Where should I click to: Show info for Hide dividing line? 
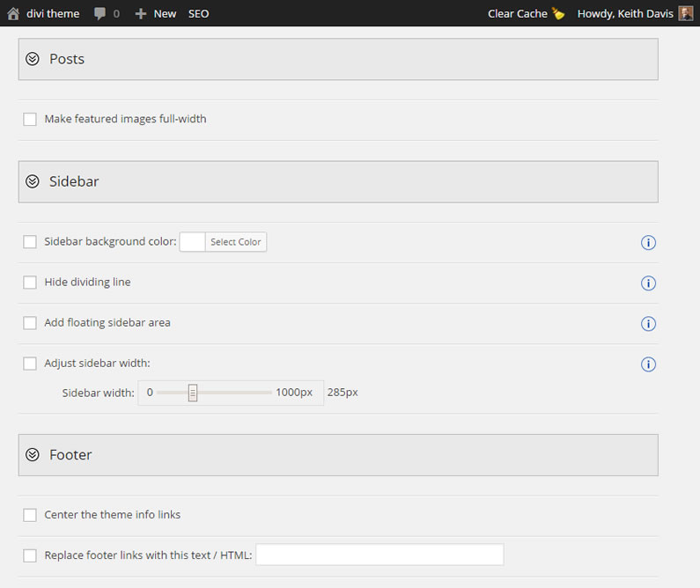(x=648, y=283)
